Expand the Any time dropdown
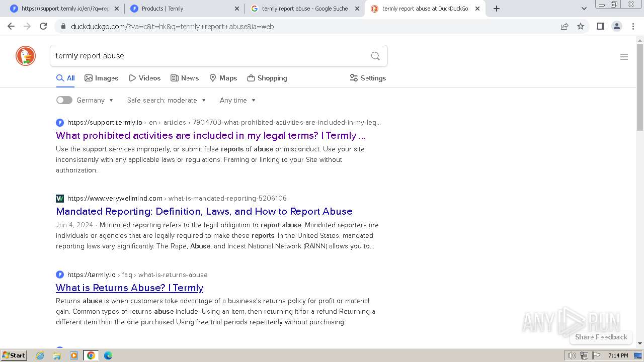 [x=237, y=100]
